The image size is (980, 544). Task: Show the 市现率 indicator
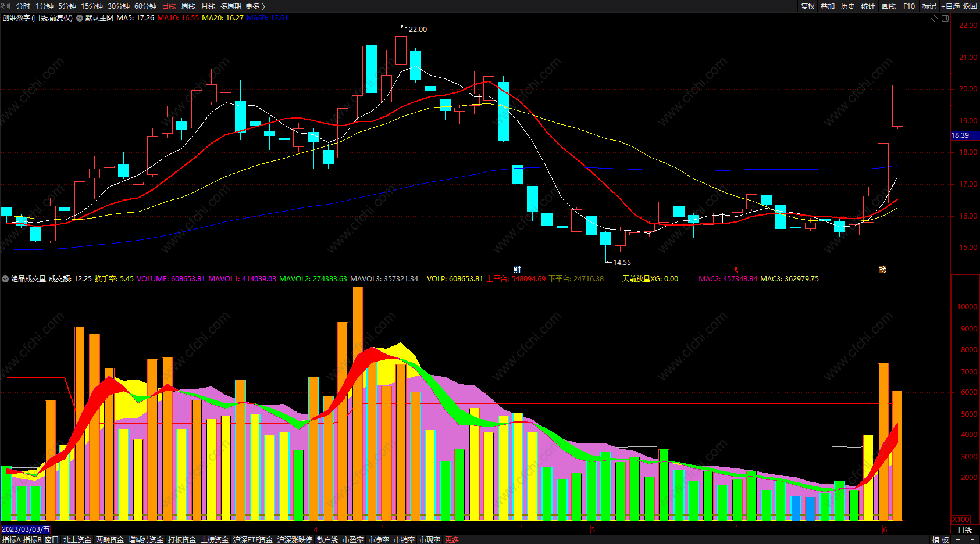tap(430, 539)
